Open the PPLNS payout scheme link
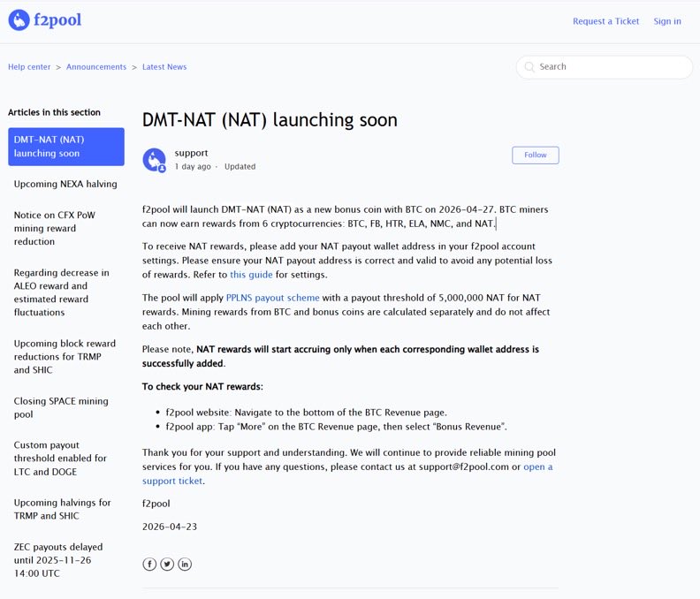The image size is (700, 599). click(x=273, y=298)
